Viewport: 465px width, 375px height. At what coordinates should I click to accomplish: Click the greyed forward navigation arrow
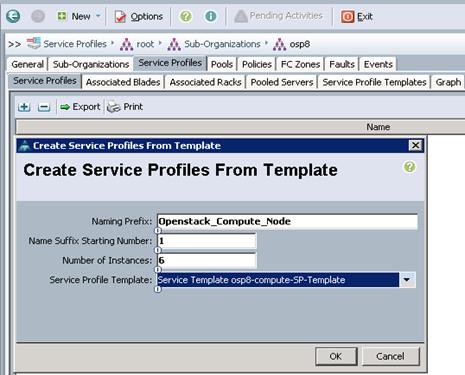tap(38, 16)
